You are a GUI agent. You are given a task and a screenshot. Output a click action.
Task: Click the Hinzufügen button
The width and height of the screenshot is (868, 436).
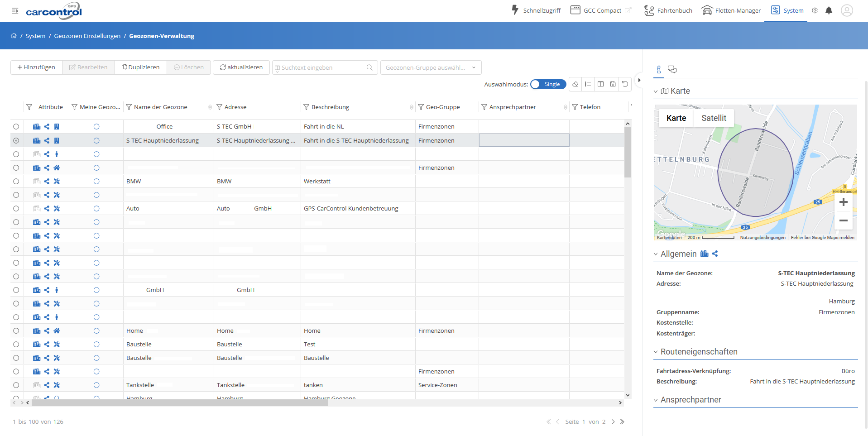(x=36, y=67)
